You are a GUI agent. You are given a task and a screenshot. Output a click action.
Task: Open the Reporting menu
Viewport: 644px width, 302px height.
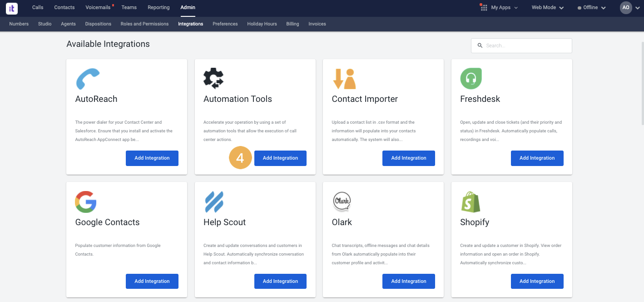click(x=159, y=7)
